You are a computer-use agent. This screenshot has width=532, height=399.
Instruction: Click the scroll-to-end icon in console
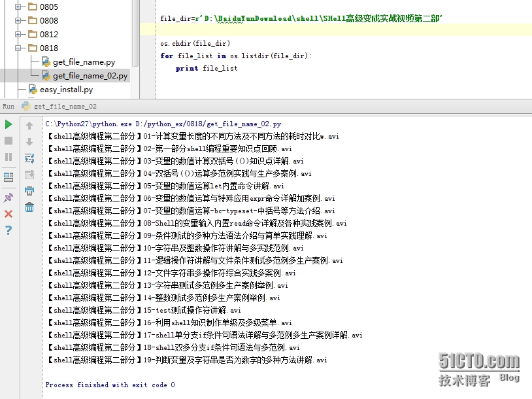click(x=29, y=175)
